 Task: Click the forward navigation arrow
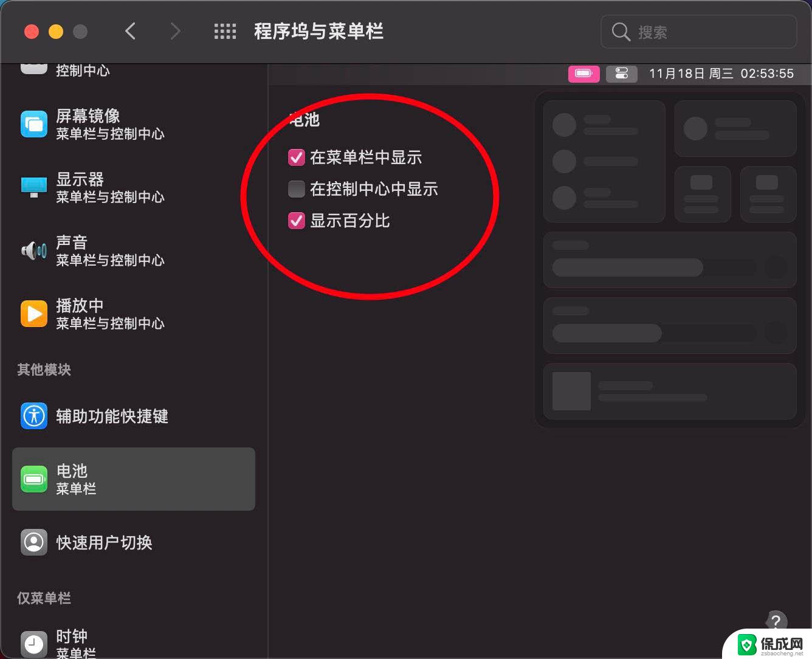coord(175,31)
